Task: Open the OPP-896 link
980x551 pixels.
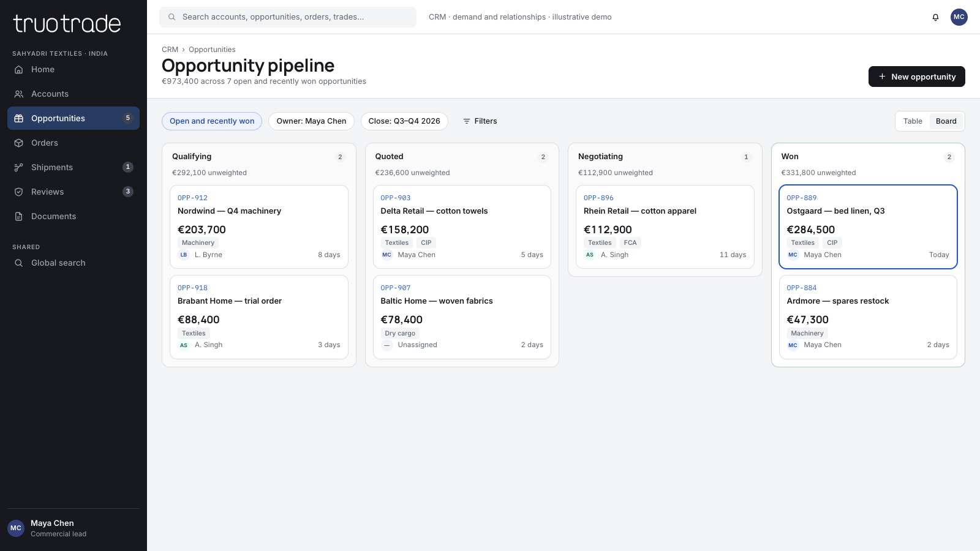Action: tap(598, 198)
